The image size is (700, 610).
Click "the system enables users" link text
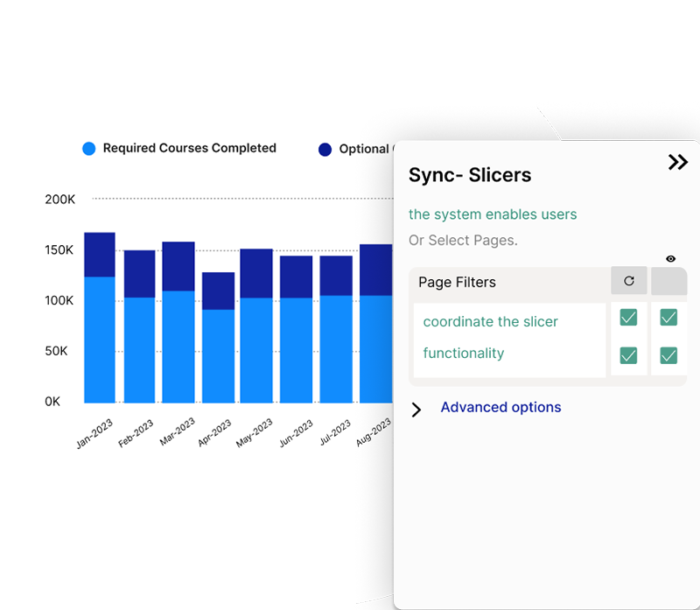(x=493, y=214)
